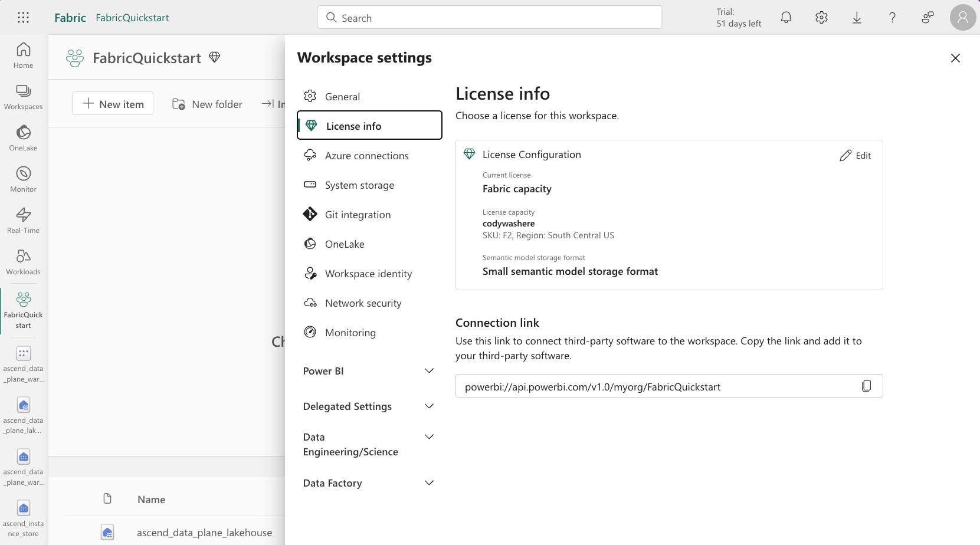Open OneLake in left navigation rail
The height and width of the screenshot is (545, 980).
click(24, 138)
